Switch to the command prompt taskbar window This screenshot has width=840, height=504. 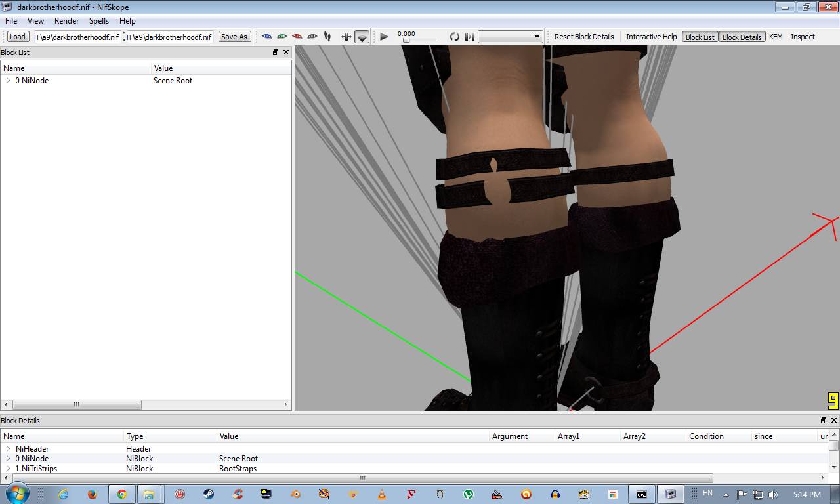(642, 494)
